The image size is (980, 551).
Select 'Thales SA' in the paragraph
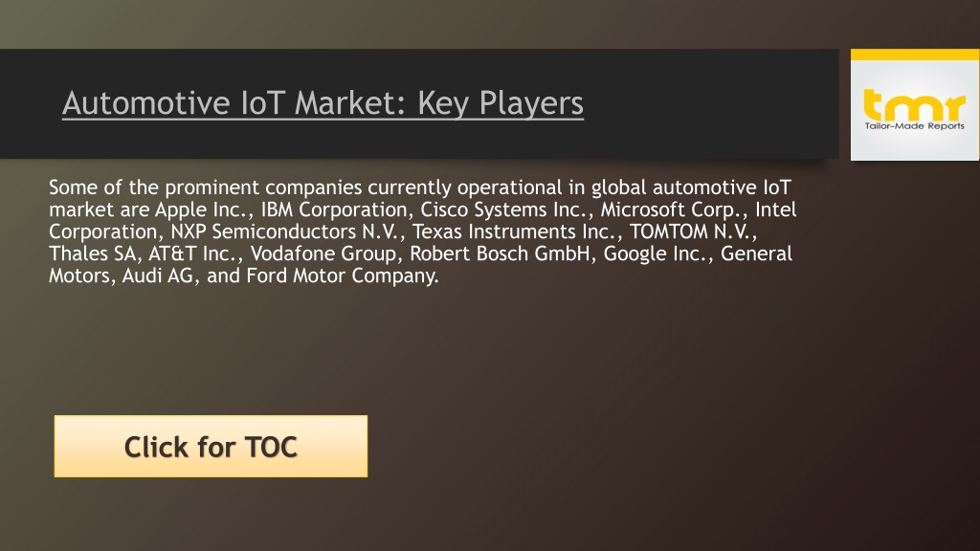pyautogui.click(x=92, y=253)
